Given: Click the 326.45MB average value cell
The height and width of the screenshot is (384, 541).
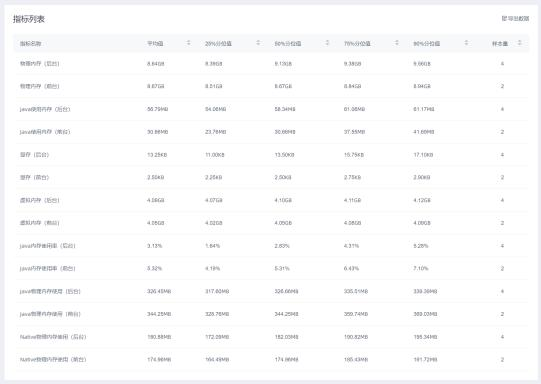Looking at the screenshot, I should [x=159, y=292].
